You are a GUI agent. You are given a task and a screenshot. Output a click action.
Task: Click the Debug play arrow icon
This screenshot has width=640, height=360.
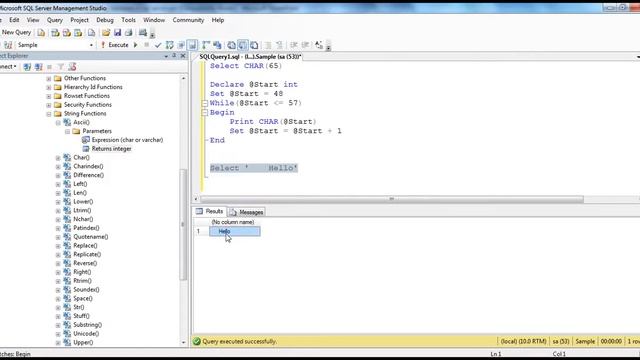(x=136, y=45)
